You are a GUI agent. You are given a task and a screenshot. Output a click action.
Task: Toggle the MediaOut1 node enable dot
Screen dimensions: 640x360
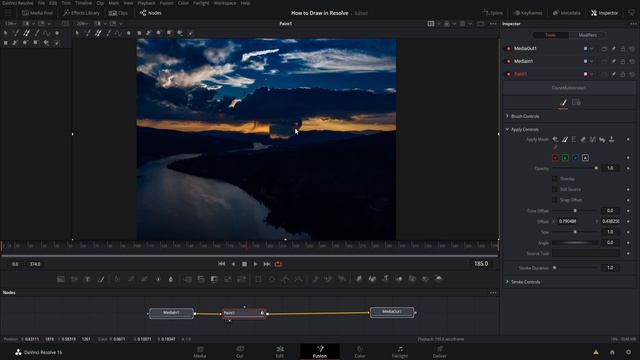coord(508,49)
